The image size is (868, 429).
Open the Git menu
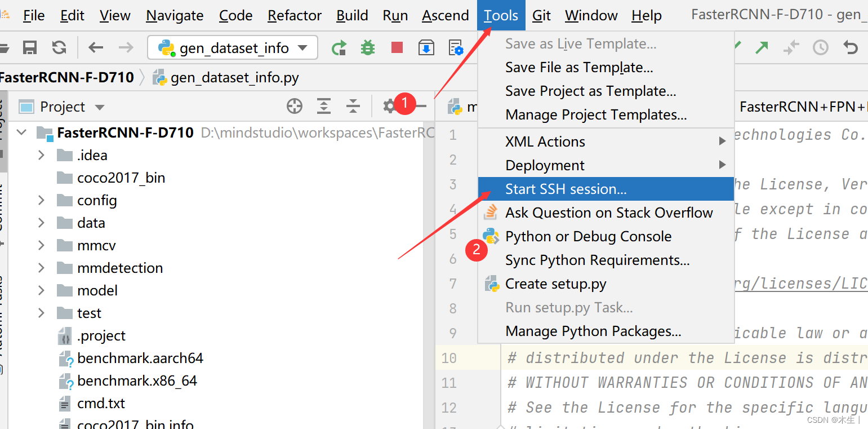(x=541, y=15)
